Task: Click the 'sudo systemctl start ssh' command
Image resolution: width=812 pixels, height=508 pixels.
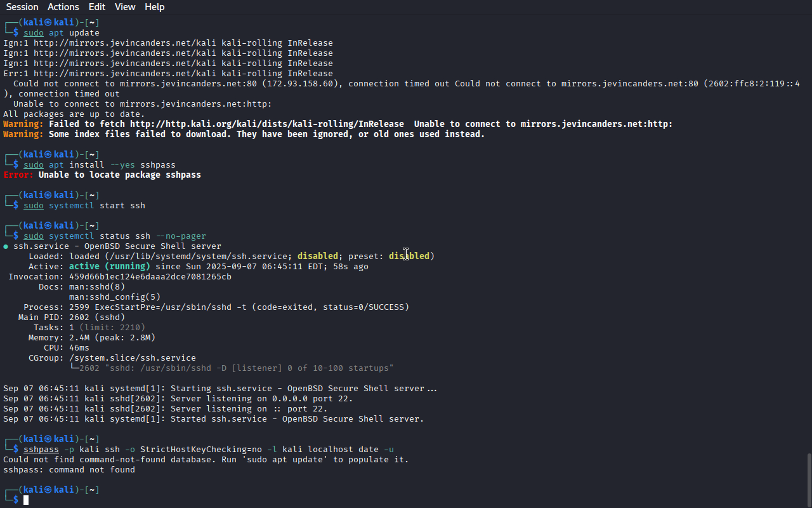Action: pos(84,206)
